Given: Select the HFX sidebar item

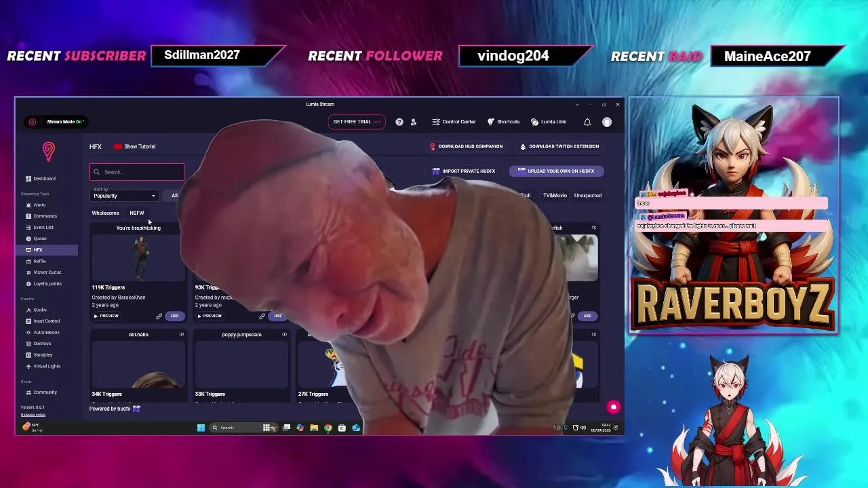Looking at the screenshot, I should (47, 250).
